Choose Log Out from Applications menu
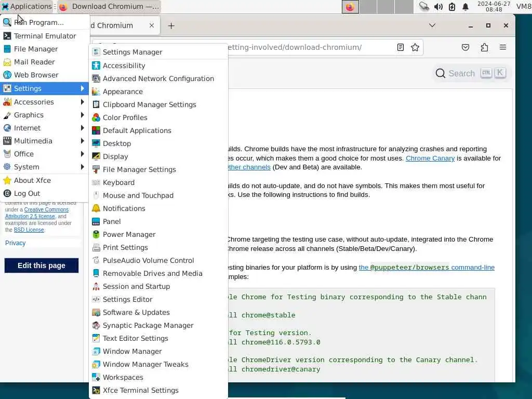The width and height of the screenshot is (532, 399). [x=44, y=193]
